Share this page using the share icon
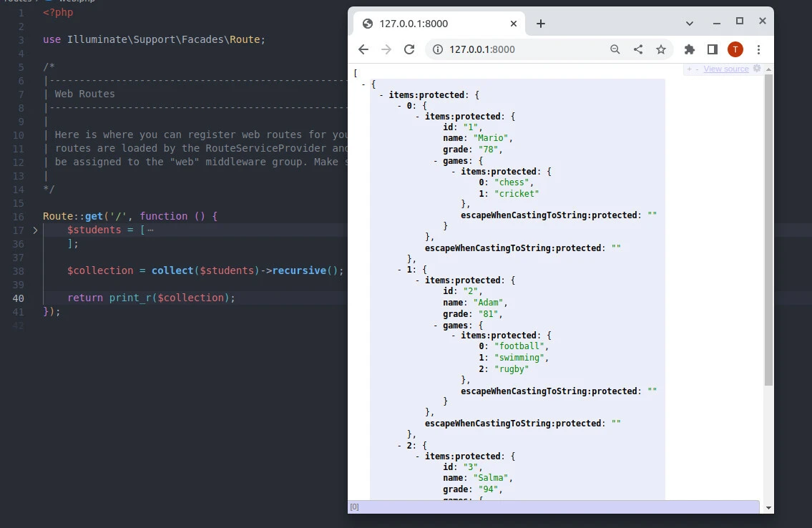The height and width of the screenshot is (528, 812). [x=638, y=49]
